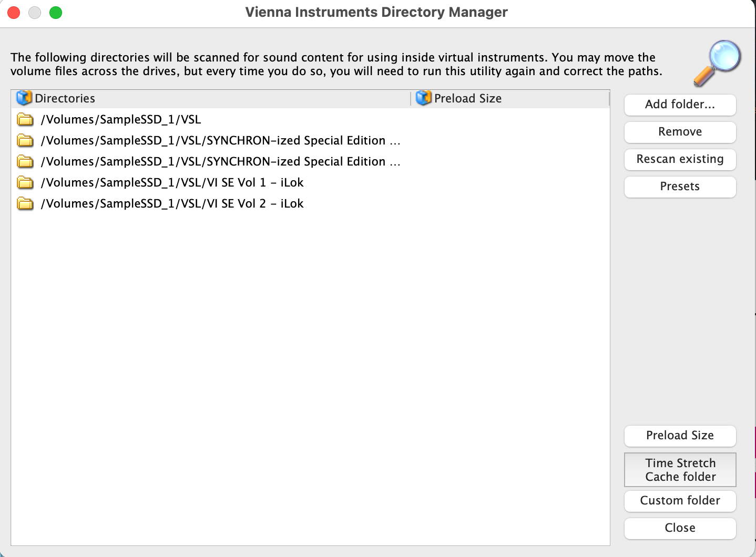Select the /Volumes/SampleSSD_1/VSL directory entry

coord(122,119)
